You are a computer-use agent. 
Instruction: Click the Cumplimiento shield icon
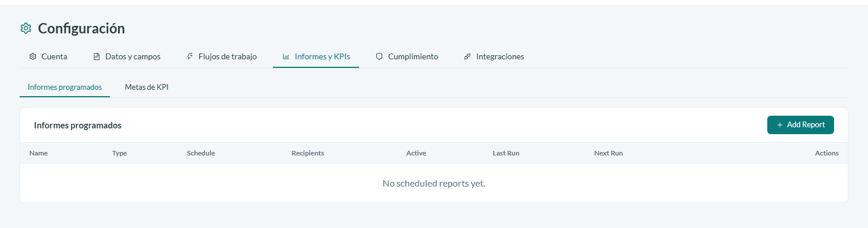point(379,56)
